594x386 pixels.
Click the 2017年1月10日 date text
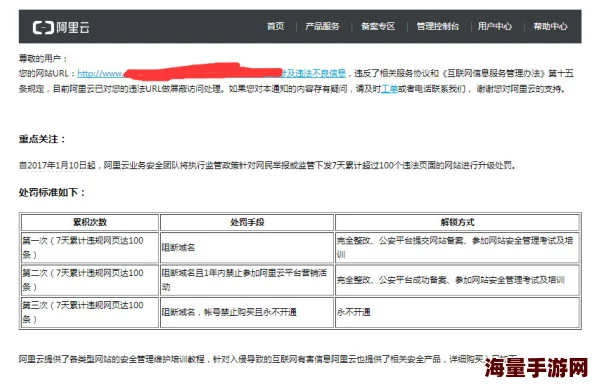57,166
